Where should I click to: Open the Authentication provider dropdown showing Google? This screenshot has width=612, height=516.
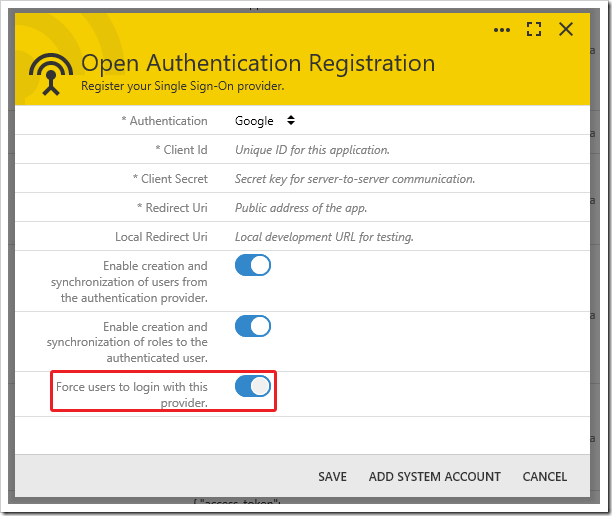coord(265,121)
